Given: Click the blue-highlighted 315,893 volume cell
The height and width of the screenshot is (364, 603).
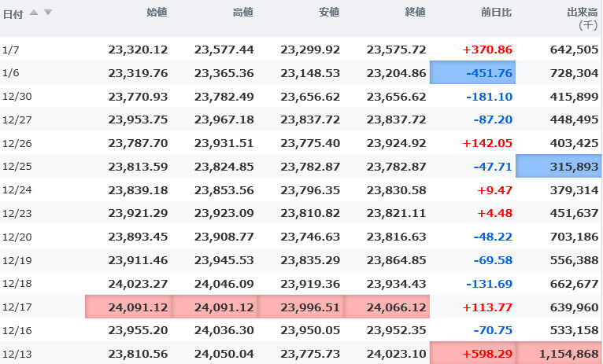Looking at the screenshot, I should tap(559, 167).
